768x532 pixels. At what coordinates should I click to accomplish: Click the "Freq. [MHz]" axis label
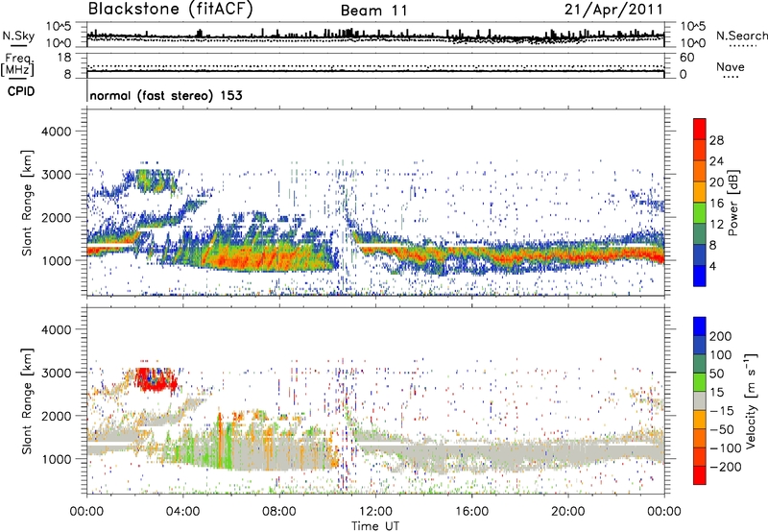pos(18,65)
